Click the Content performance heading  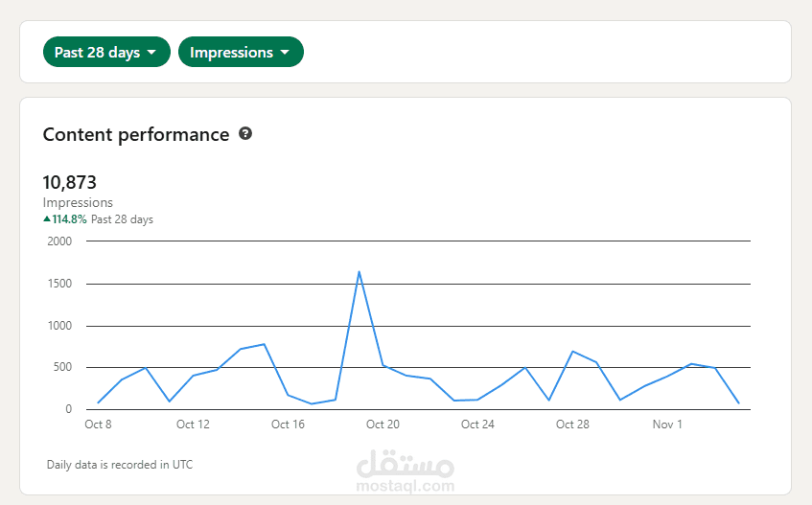(x=136, y=134)
